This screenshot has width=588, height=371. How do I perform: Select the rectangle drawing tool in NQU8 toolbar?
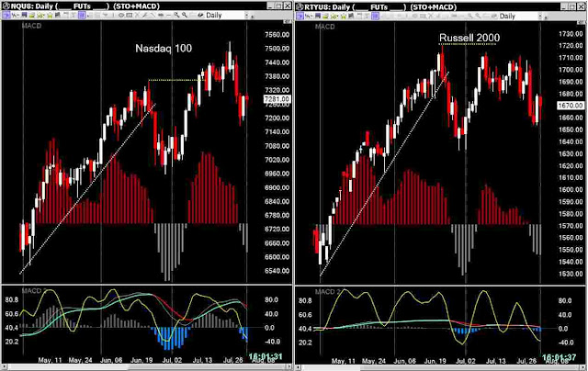pos(129,16)
